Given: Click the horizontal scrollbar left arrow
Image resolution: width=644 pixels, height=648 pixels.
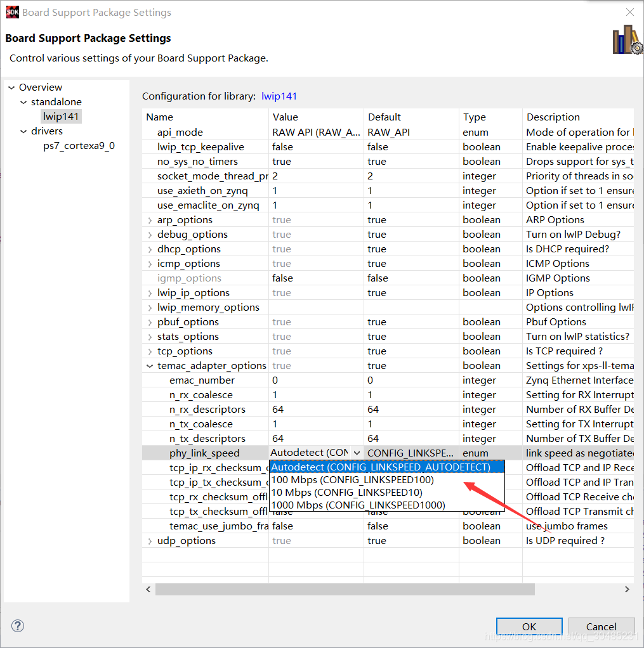Looking at the screenshot, I should coord(148,589).
